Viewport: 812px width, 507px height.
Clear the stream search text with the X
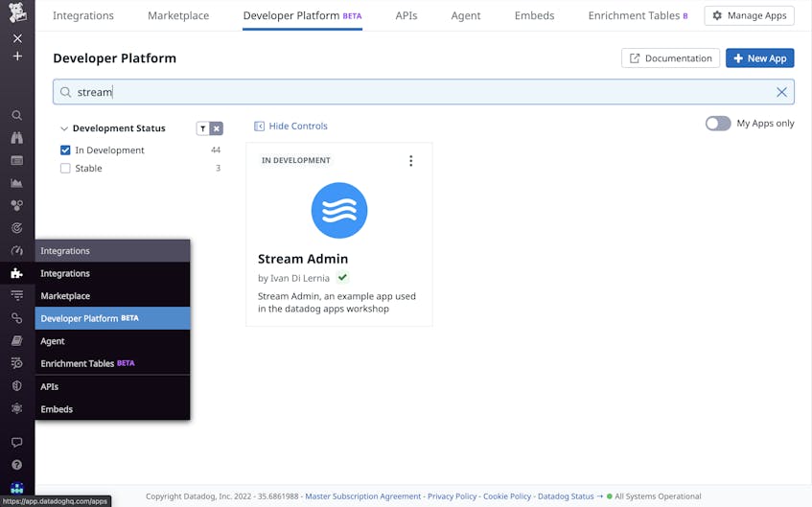[782, 92]
